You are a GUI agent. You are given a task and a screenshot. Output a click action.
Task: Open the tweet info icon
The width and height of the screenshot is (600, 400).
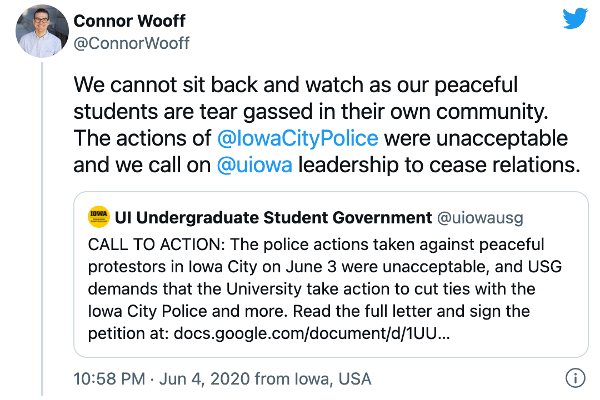576,379
